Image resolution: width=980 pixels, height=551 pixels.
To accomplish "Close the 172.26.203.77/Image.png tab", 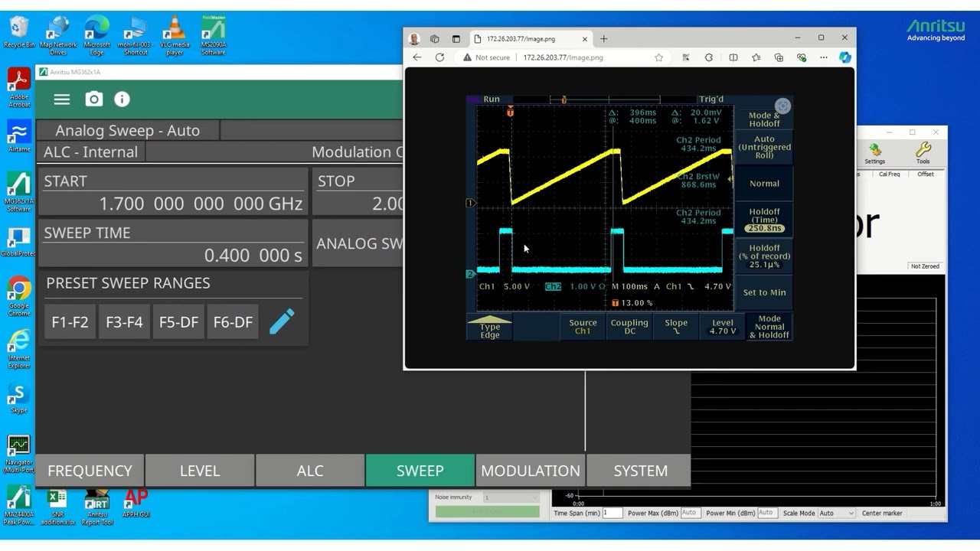I will [x=585, y=39].
